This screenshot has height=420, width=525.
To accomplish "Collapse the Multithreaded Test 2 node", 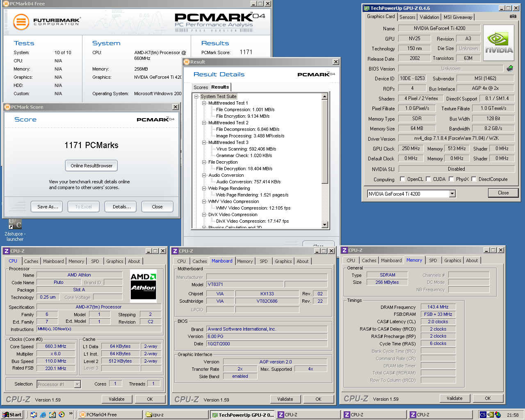I will click(x=204, y=123).
